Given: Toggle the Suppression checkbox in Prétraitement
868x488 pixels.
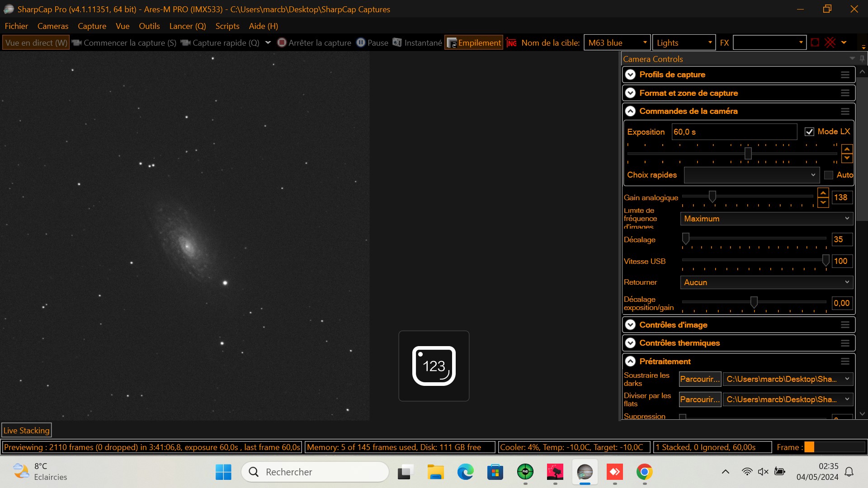Looking at the screenshot, I should (683, 417).
